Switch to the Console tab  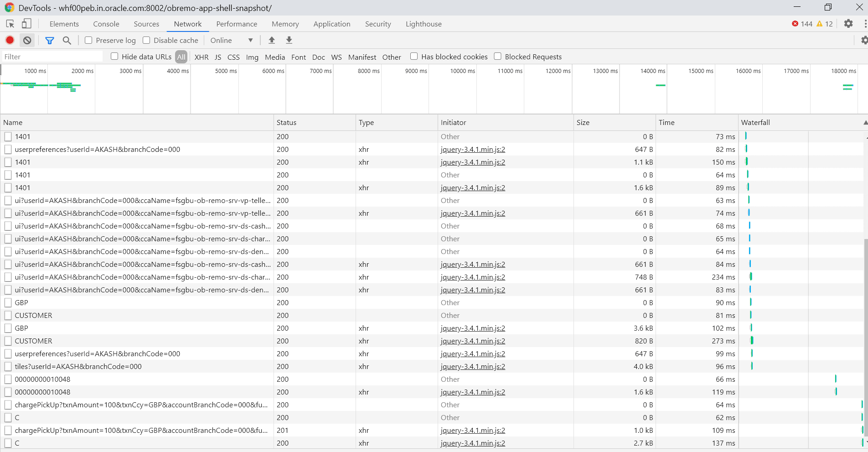pyautogui.click(x=106, y=24)
